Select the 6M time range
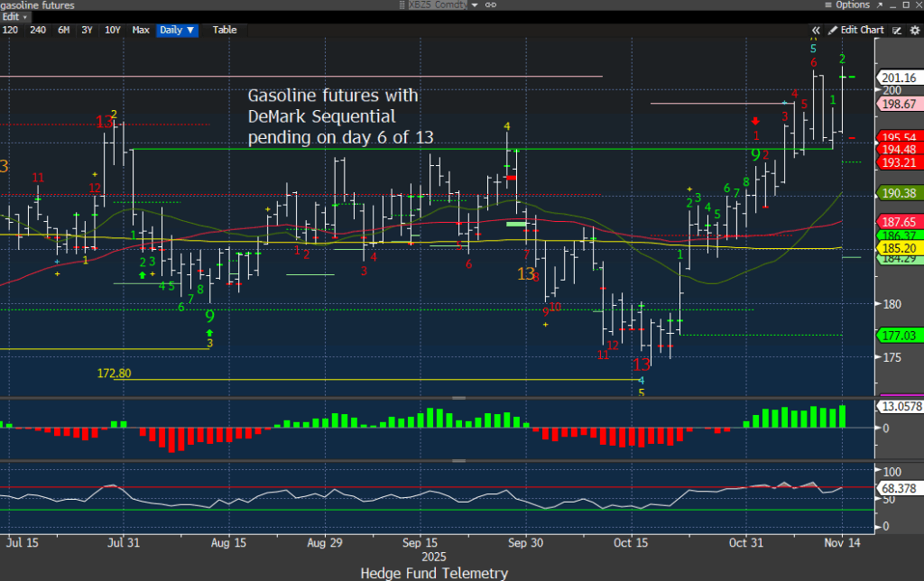Screen dimensions: 924x581 [64, 30]
